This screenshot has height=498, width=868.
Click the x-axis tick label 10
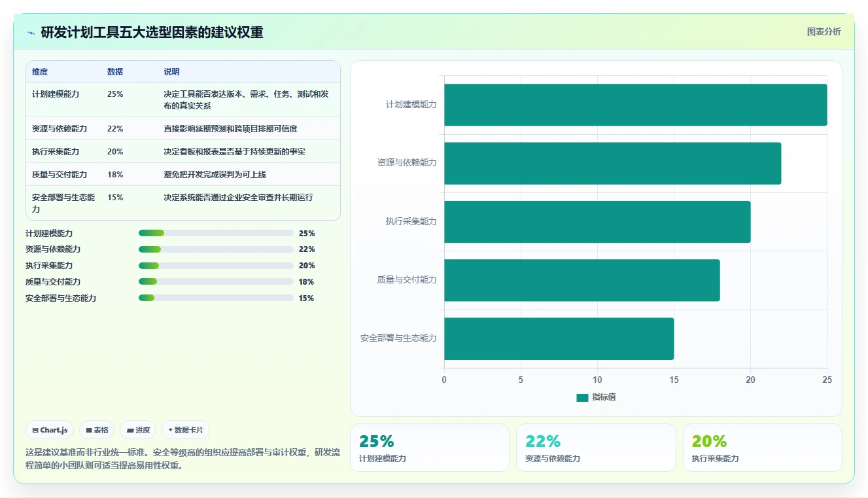point(597,380)
